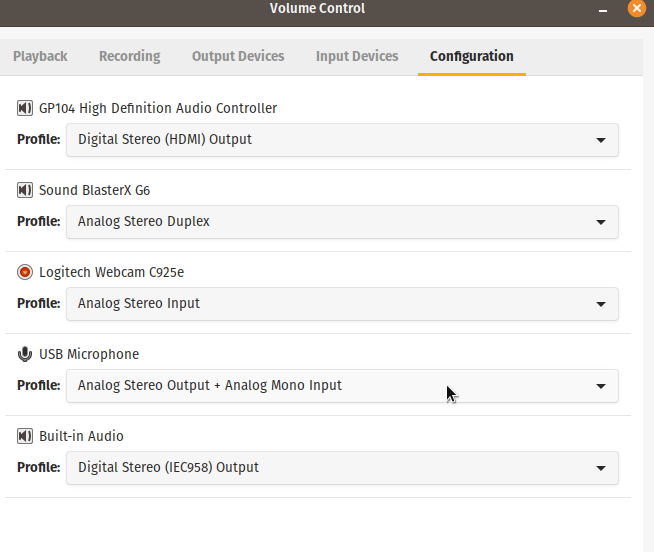
Task: Click the Profile label under USB Microphone
Action: pos(38,386)
